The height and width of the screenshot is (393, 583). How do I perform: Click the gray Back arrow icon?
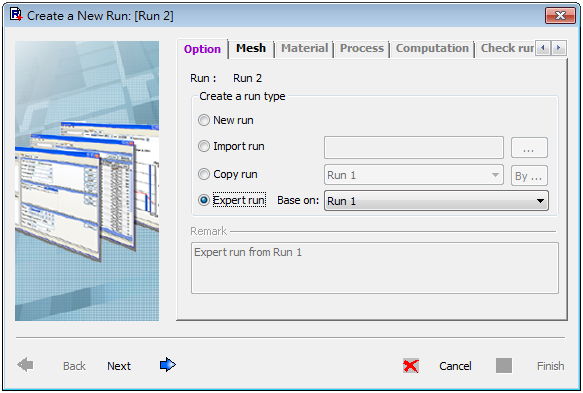click(x=25, y=365)
